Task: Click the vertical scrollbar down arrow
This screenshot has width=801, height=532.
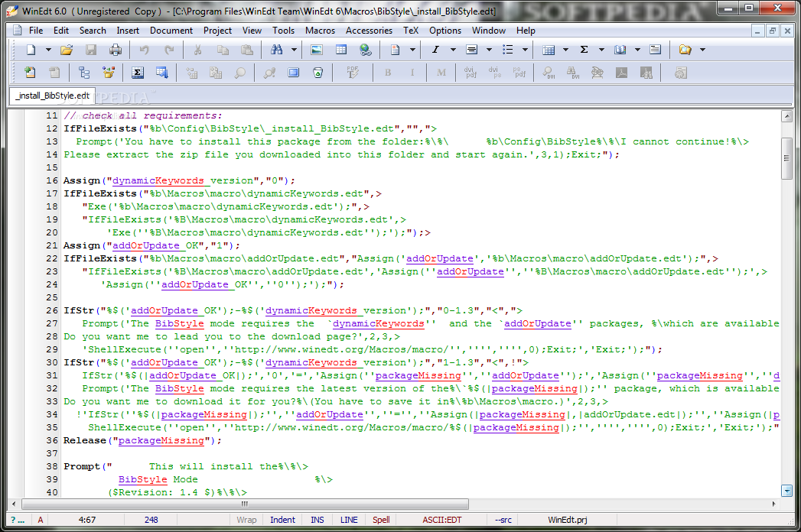Action: 786,491
